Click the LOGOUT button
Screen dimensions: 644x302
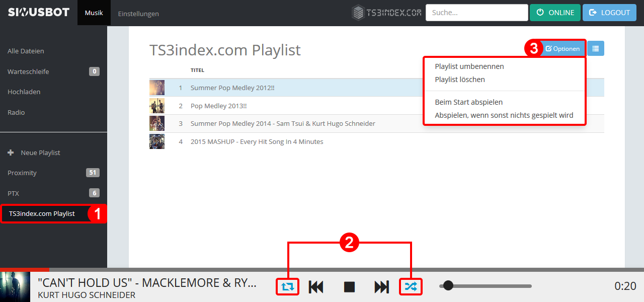pyautogui.click(x=609, y=13)
